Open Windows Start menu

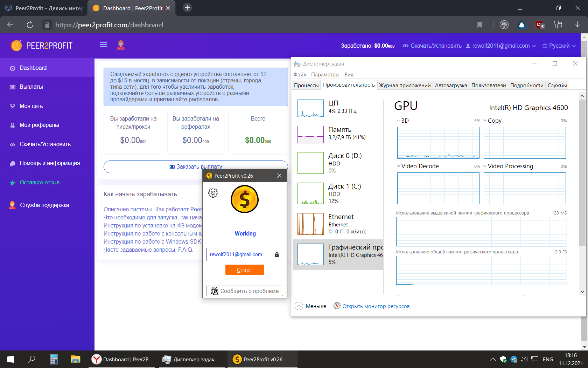(x=10, y=359)
